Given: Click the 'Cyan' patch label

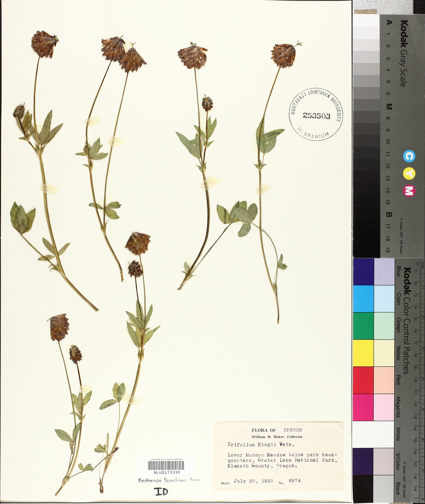Looking at the screenshot, I should click(x=398, y=299).
